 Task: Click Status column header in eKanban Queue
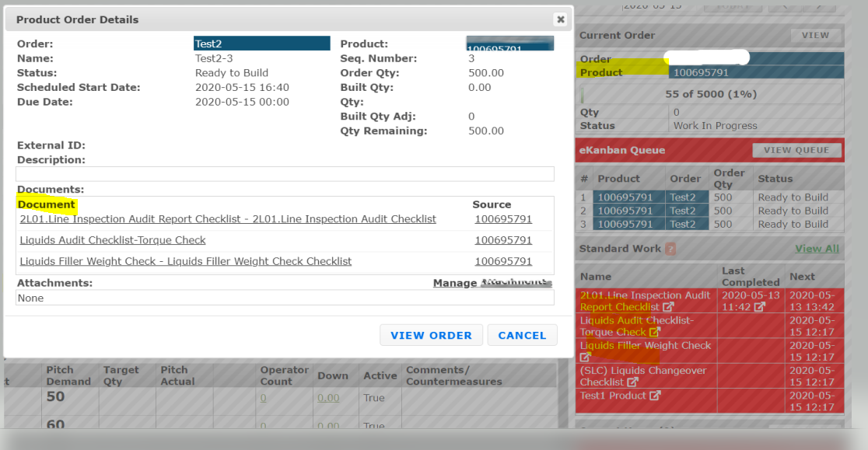775,179
